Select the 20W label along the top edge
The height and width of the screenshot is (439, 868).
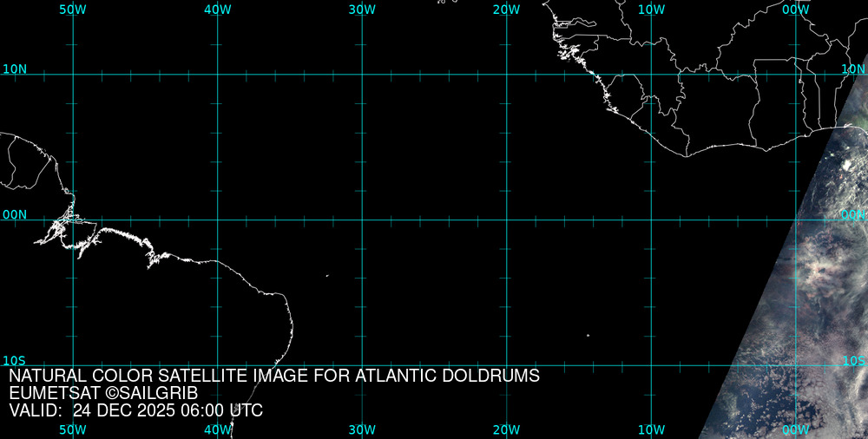[506, 9]
